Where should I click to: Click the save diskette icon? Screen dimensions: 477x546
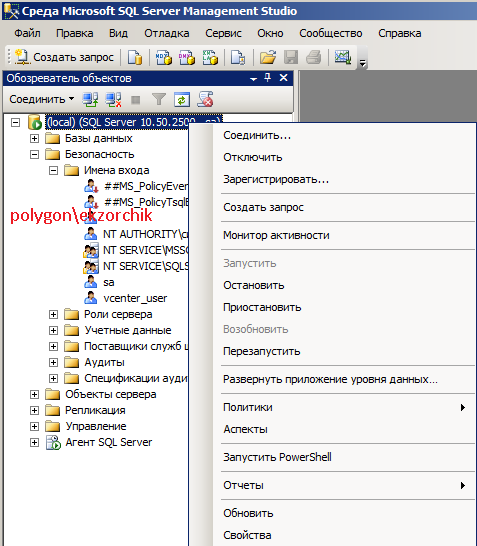click(x=291, y=57)
